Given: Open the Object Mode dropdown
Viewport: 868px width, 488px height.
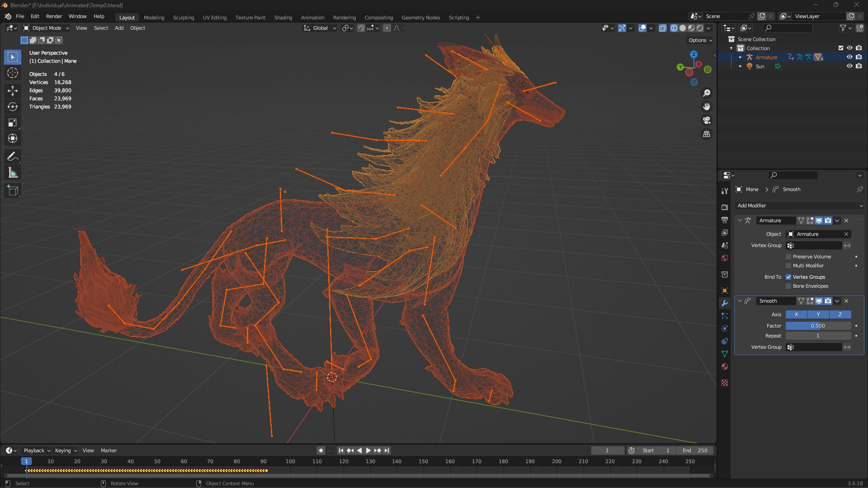Looking at the screenshot, I should (x=47, y=28).
